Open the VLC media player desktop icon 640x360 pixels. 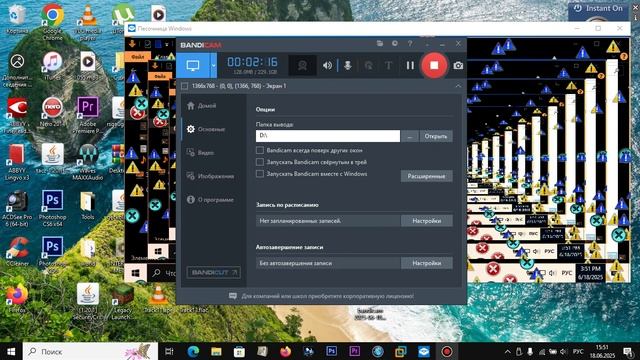pos(88,21)
